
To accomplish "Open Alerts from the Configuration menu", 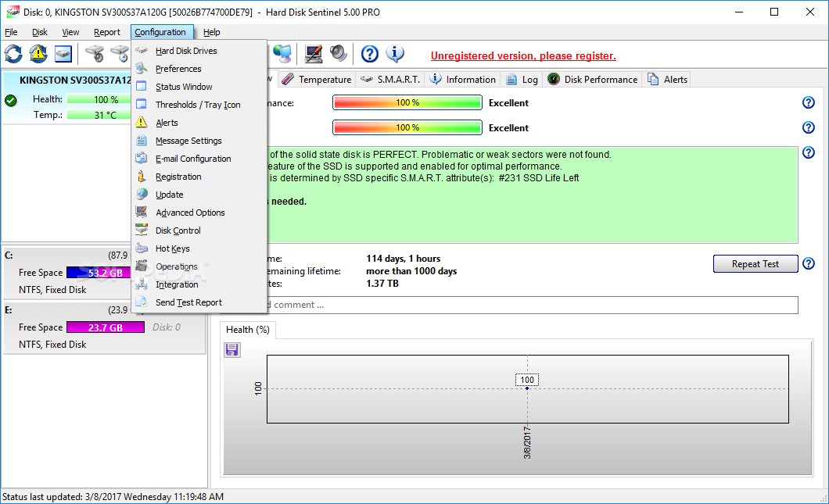I will pyautogui.click(x=199, y=123).
